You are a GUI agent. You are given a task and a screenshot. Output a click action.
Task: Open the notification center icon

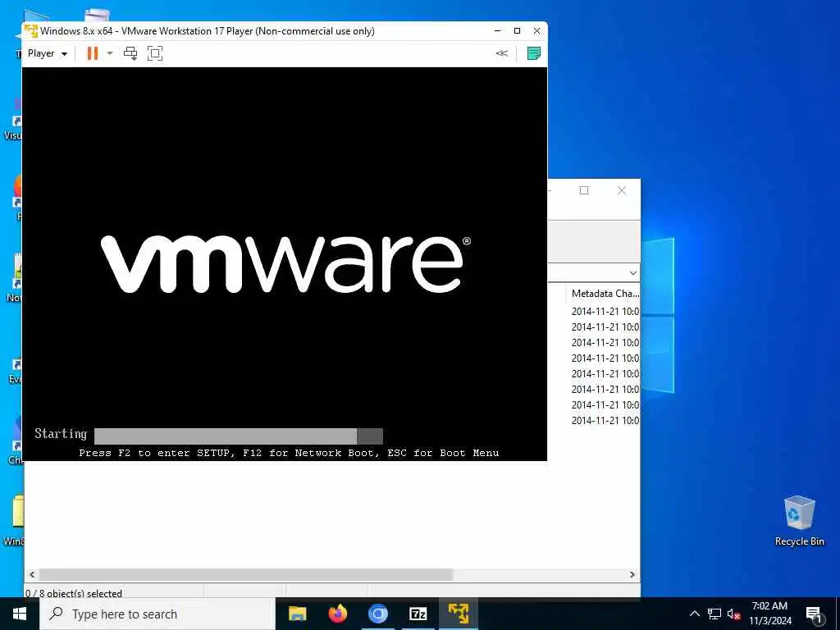pyautogui.click(x=814, y=614)
